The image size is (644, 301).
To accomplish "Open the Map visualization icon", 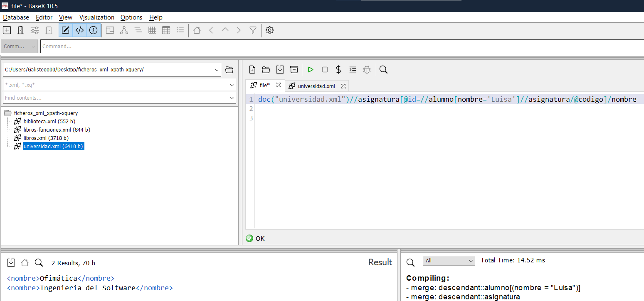I will pos(109,30).
